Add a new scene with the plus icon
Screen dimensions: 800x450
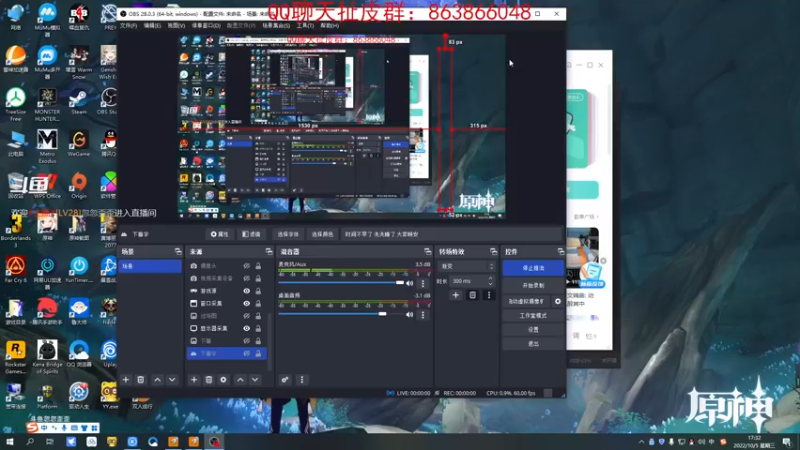(x=126, y=380)
